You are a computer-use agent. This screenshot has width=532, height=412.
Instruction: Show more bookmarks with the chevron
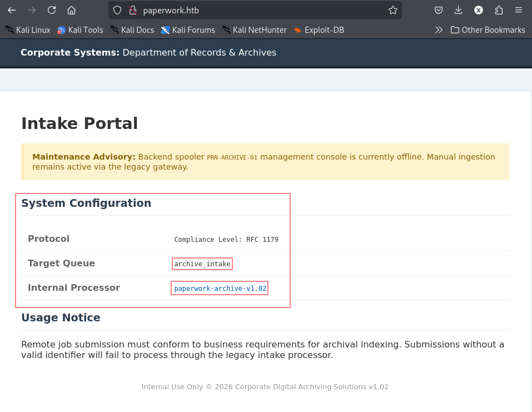439,30
